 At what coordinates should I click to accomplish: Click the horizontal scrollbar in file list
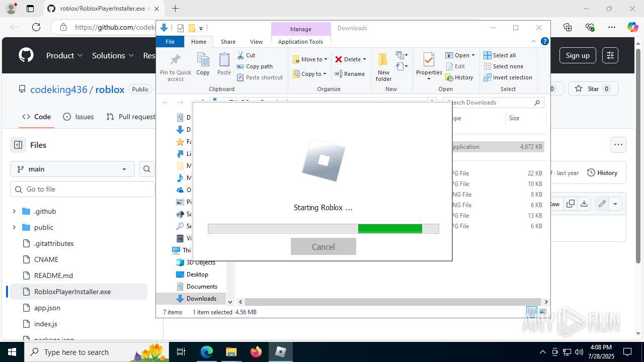[x=393, y=302]
